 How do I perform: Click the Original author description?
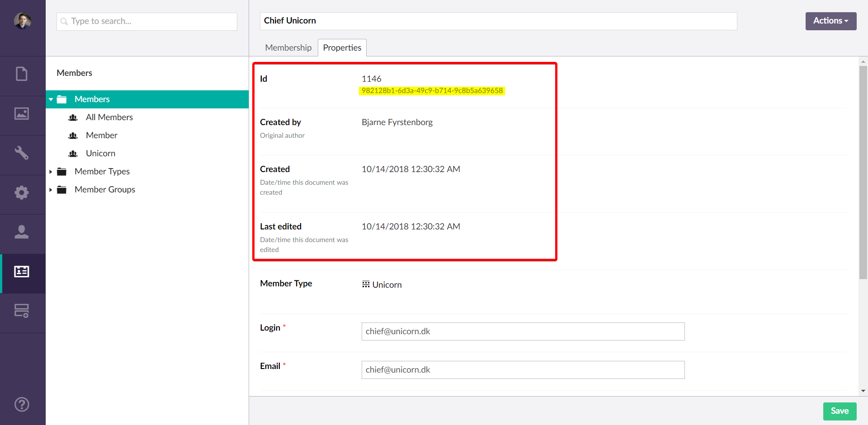coord(282,135)
